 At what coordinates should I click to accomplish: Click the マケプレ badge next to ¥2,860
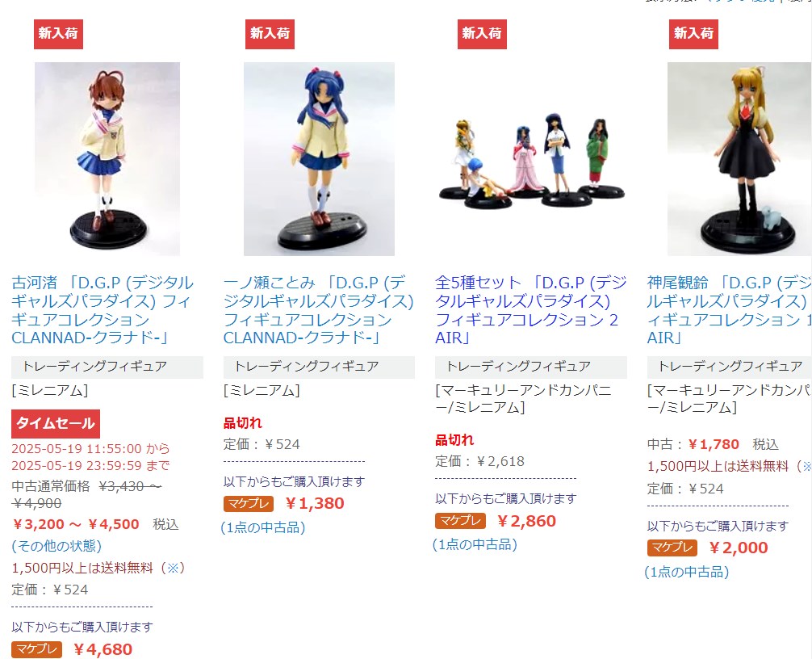(x=460, y=521)
